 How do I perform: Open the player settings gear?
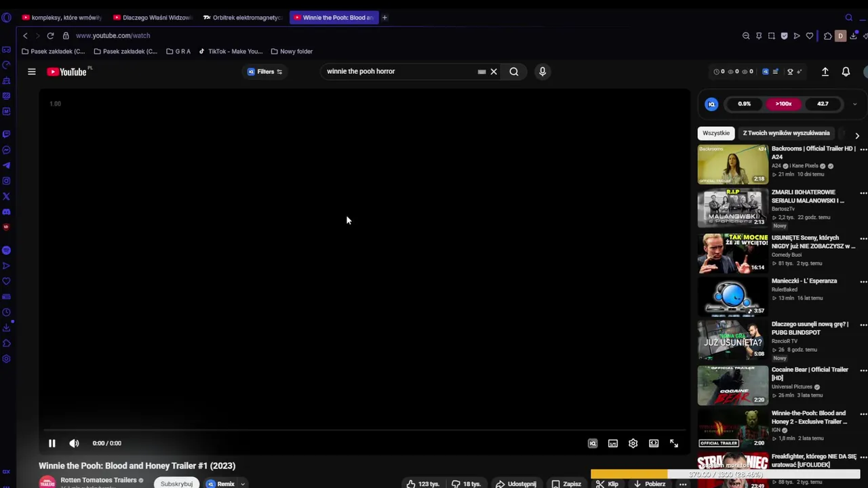pos(633,443)
